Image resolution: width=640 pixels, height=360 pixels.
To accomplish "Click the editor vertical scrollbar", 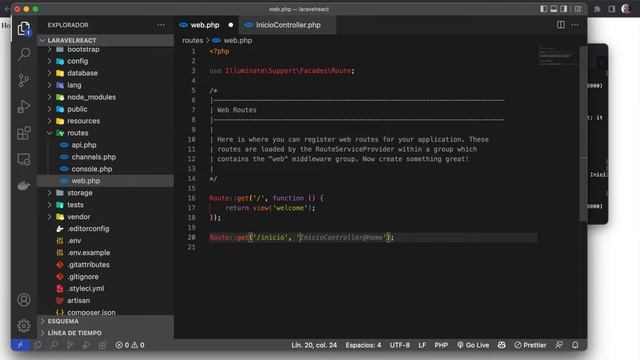I will coord(583,134).
